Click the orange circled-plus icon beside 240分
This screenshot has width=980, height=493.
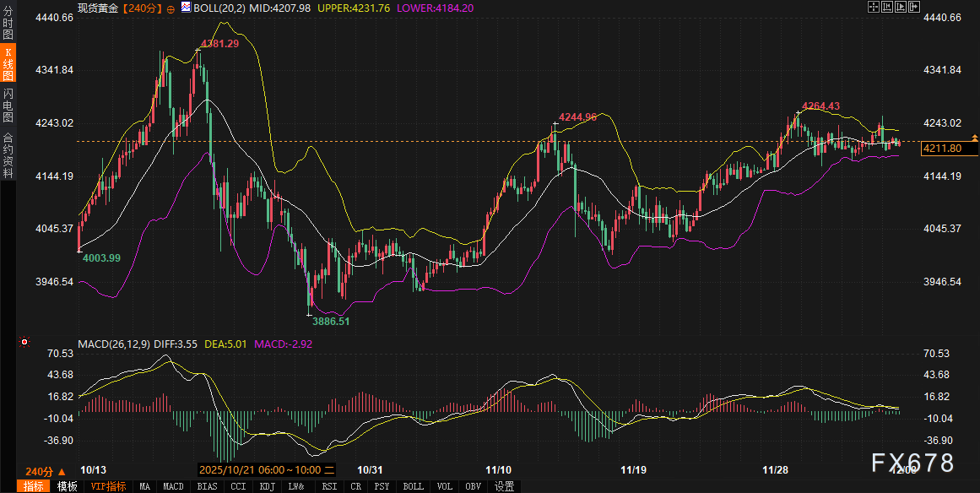(171, 8)
